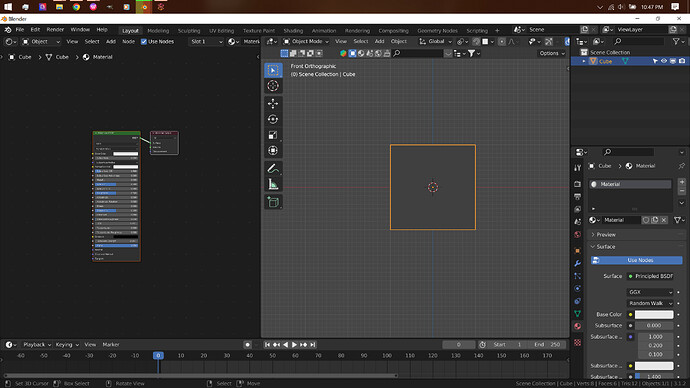Open the Render properties tab
Screen dimensions: 690x388
[577, 184]
